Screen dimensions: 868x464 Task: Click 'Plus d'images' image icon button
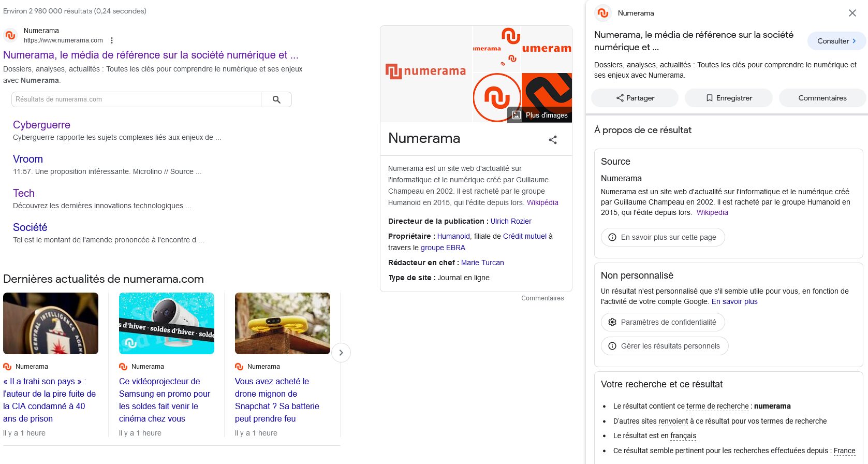tap(540, 115)
